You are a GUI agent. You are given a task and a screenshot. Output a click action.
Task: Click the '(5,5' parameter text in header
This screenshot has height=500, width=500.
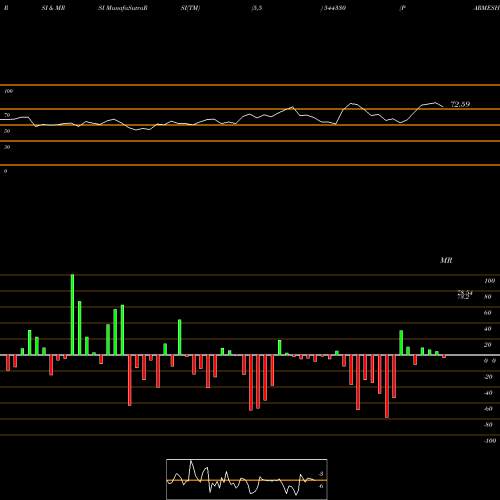click(257, 8)
